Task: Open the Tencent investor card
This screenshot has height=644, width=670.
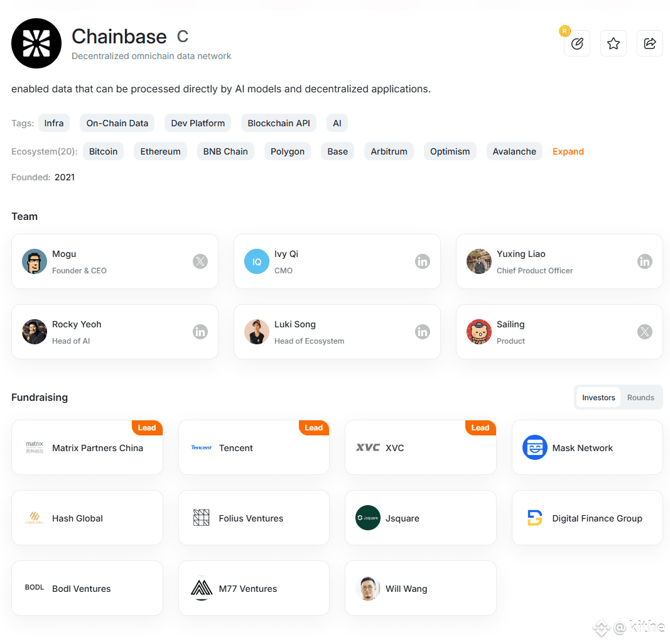Action: (x=254, y=447)
